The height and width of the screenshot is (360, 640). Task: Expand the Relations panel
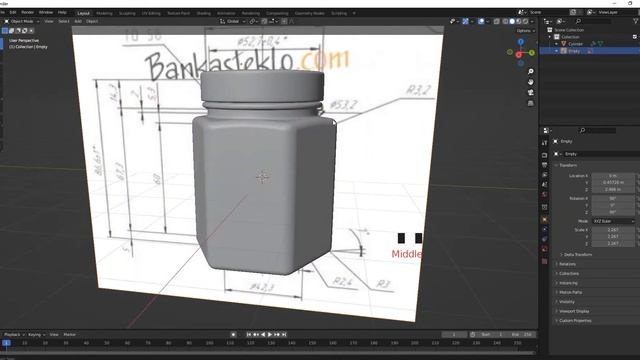pos(567,264)
